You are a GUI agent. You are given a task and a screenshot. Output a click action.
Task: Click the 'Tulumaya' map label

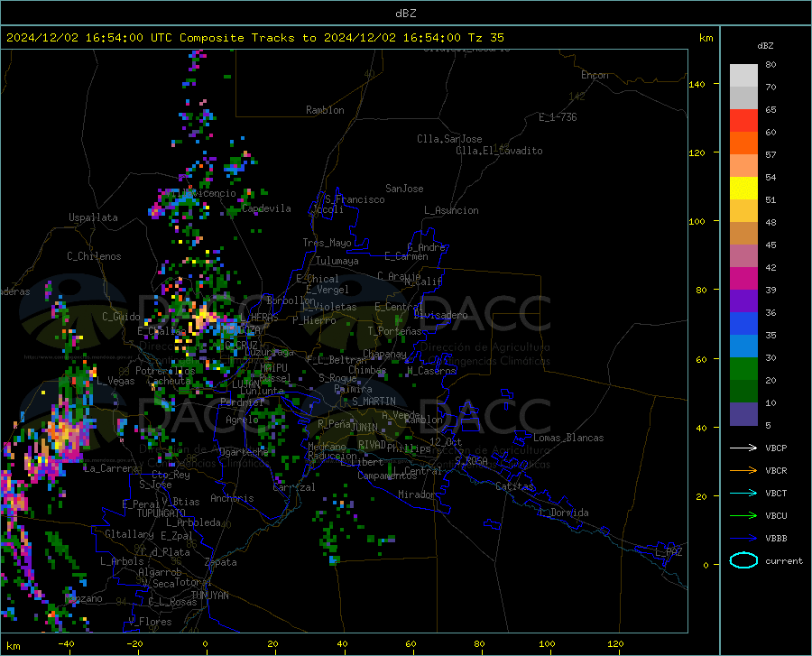[x=337, y=261]
